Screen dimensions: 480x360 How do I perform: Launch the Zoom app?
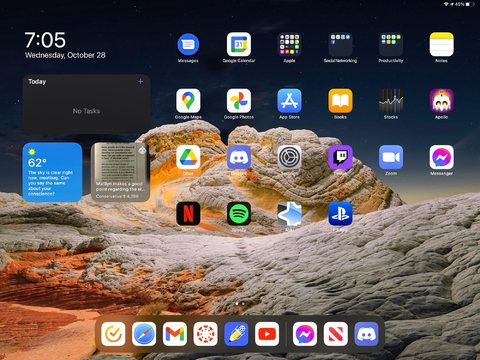click(x=391, y=157)
